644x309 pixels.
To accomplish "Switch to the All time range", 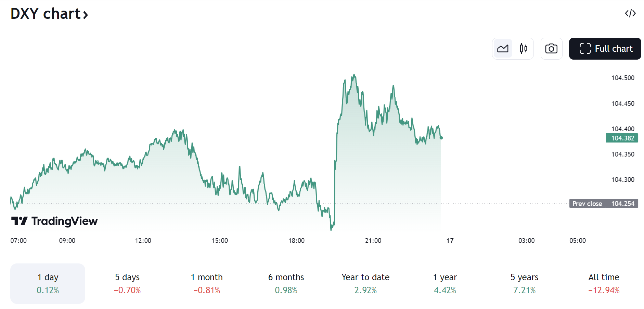I will 604,283.
